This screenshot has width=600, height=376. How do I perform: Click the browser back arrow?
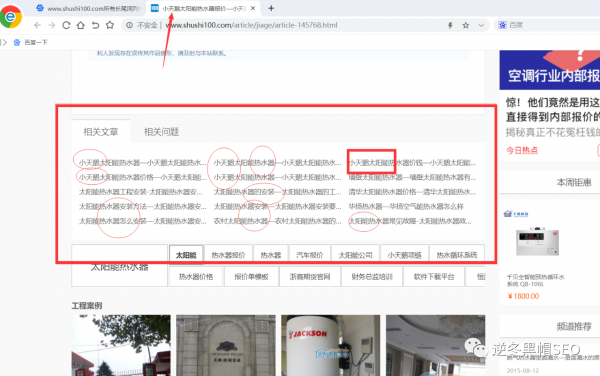37,25
